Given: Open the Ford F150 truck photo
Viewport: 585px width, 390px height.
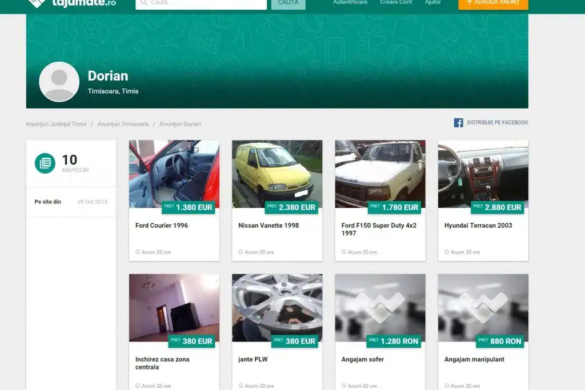Looking at the screenshot, I should [x=380, y=174].
